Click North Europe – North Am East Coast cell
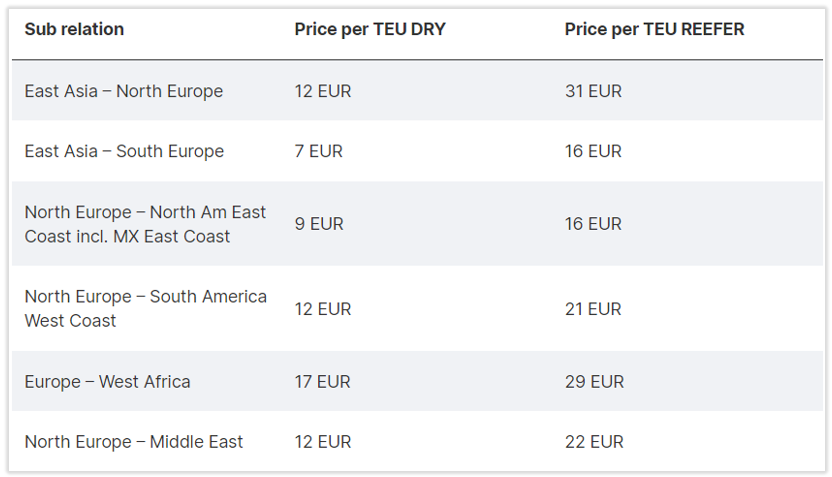 point(145,224)
